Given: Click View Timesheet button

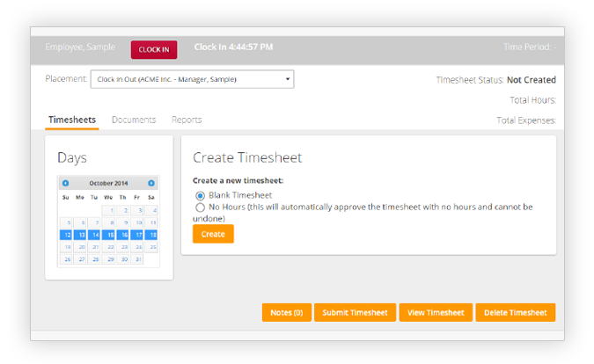Looking at the screenshot, I should pos(435,313).
